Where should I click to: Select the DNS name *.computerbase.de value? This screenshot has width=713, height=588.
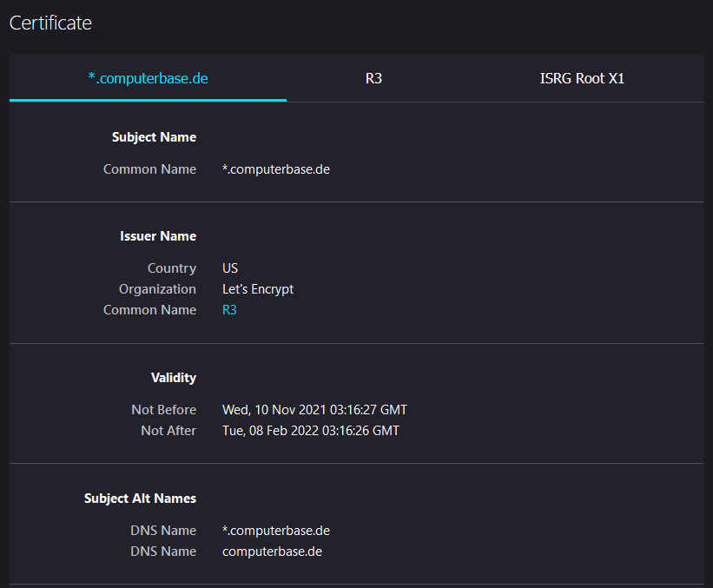[276, 531]
